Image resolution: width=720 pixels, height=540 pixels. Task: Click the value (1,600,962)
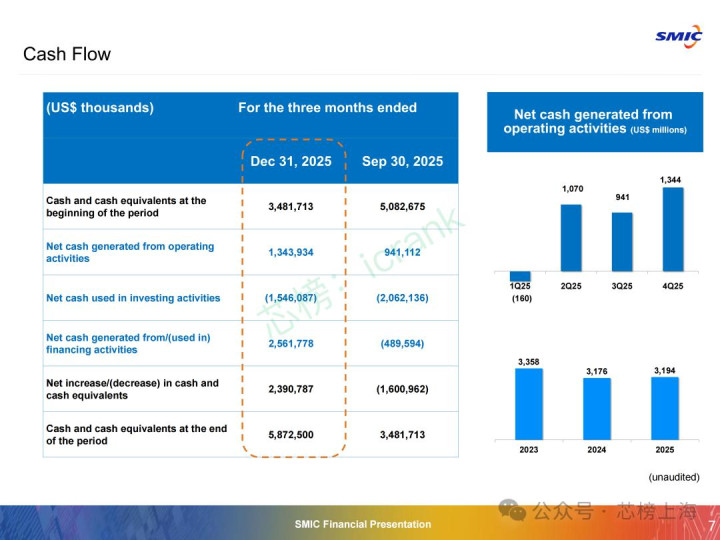(x=403, y=389)
